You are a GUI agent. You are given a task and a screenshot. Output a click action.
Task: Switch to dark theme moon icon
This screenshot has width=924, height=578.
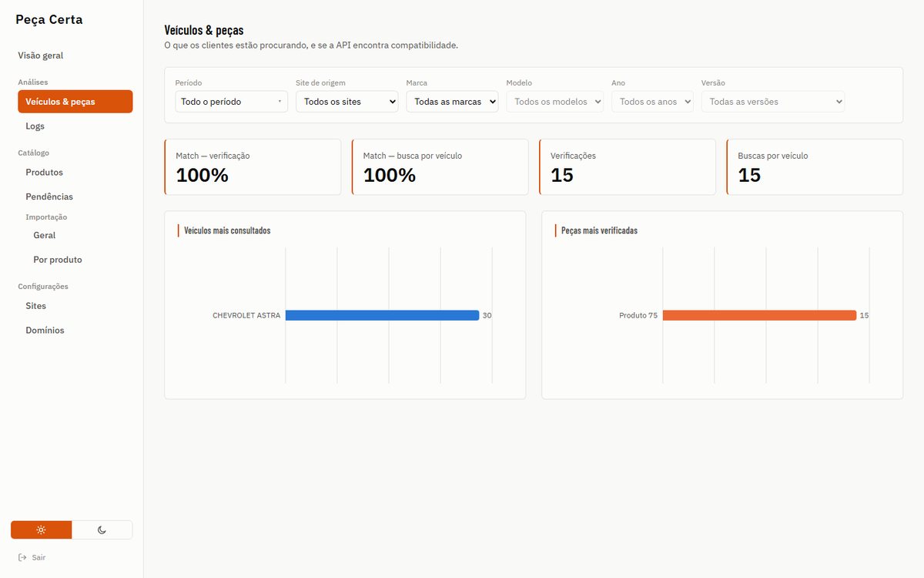click(x=102, y=530)
